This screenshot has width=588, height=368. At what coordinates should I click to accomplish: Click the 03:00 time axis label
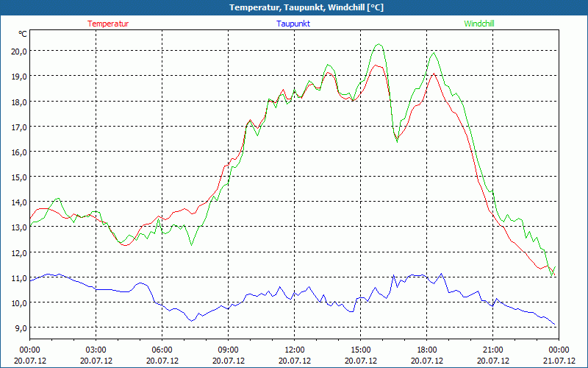click(x=96, y=350)
